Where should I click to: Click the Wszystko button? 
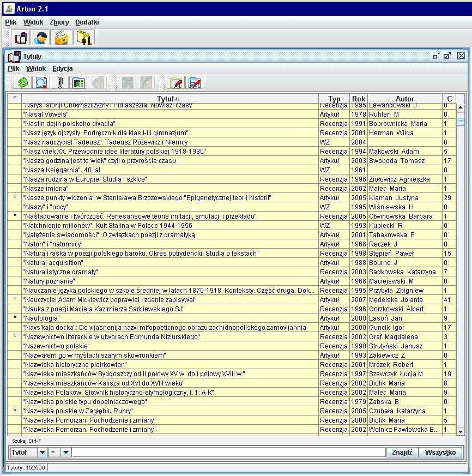tap(440, 453)
